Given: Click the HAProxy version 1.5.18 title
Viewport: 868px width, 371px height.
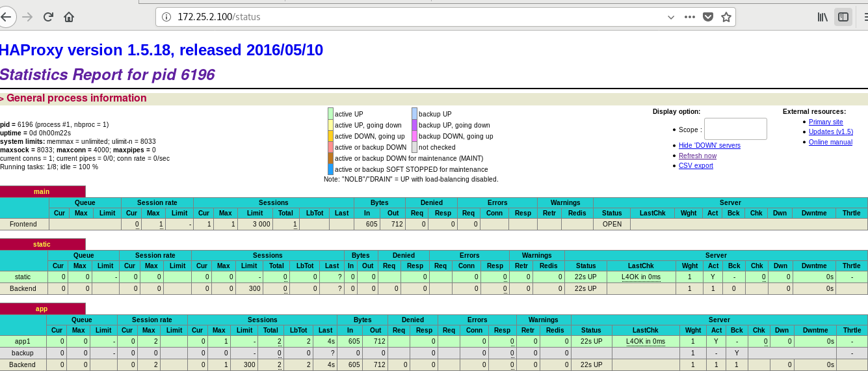Looking at the screenshot, I should [x=161, y=50].
